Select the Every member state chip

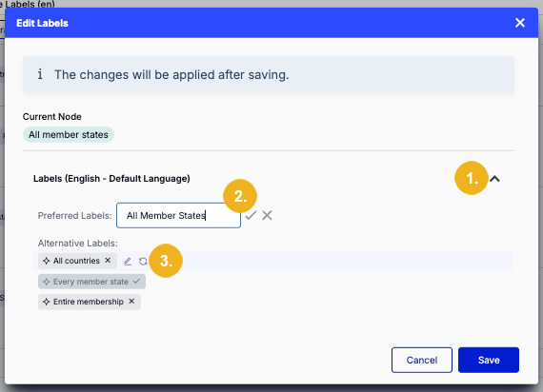(x=91, y=282)
